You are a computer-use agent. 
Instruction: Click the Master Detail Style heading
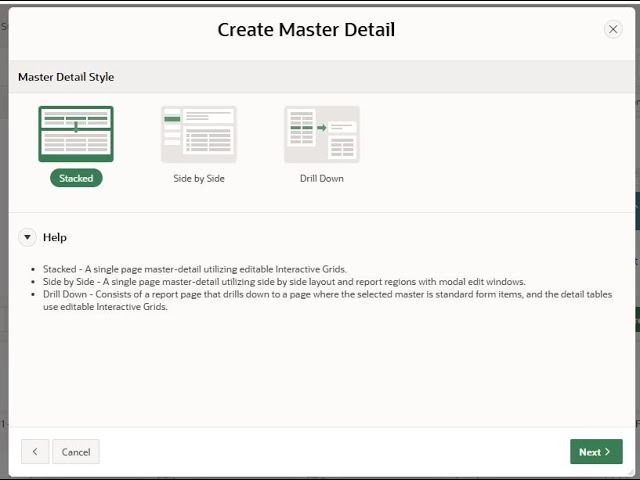66,77
